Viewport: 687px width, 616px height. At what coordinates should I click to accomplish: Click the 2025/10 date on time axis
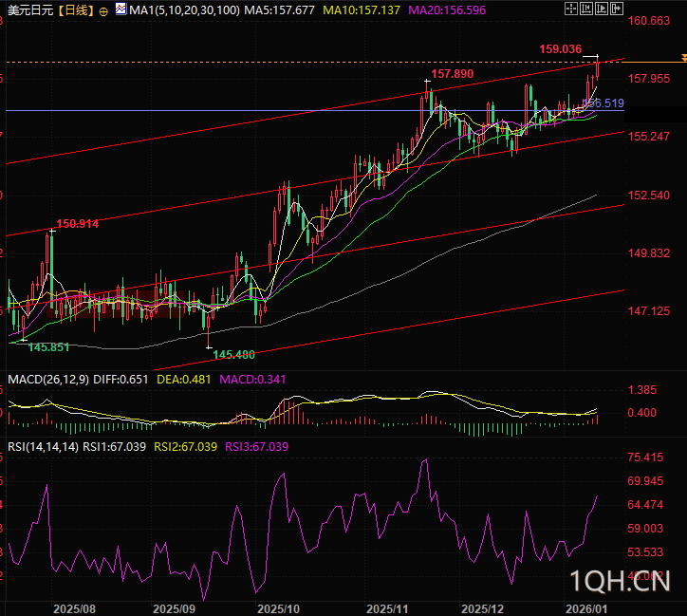pyautogui.click(x=279, y=607)
